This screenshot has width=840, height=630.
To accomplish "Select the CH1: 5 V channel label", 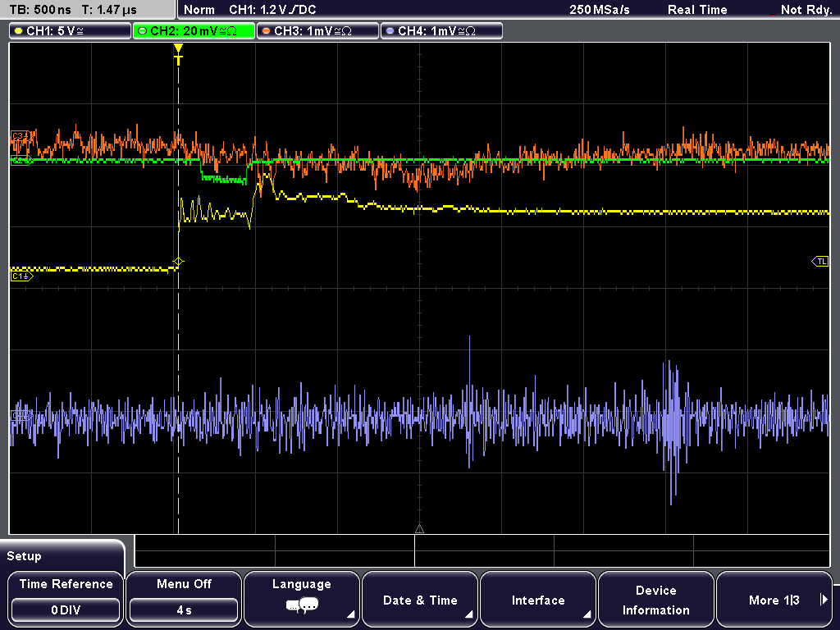I will click(71, 31).
